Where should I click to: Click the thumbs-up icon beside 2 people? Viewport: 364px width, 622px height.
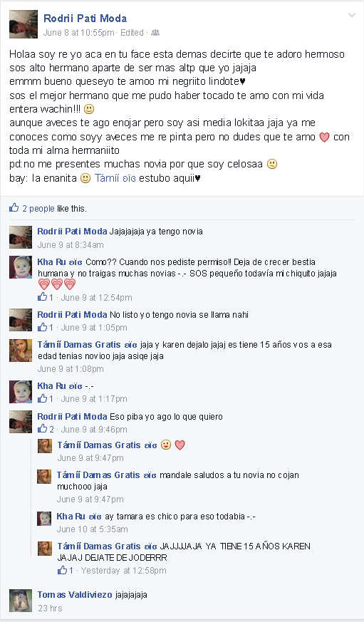click(14, 207)
